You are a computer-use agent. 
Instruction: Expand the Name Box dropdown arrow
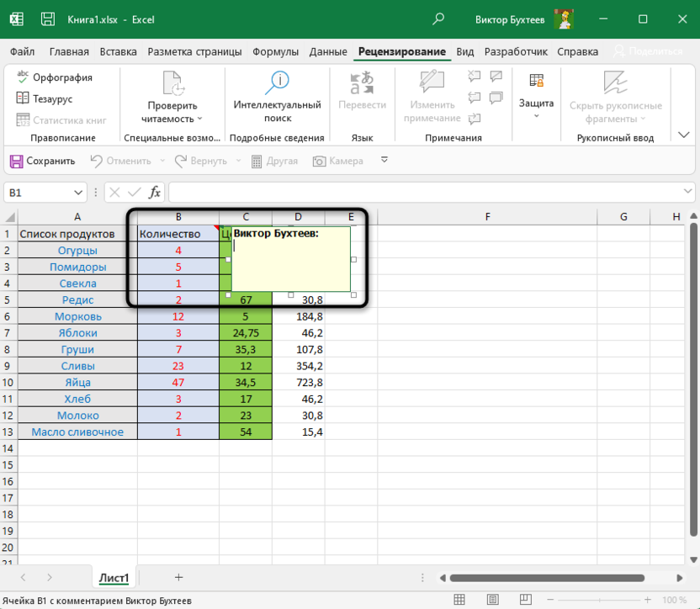[x=79, y=193]
